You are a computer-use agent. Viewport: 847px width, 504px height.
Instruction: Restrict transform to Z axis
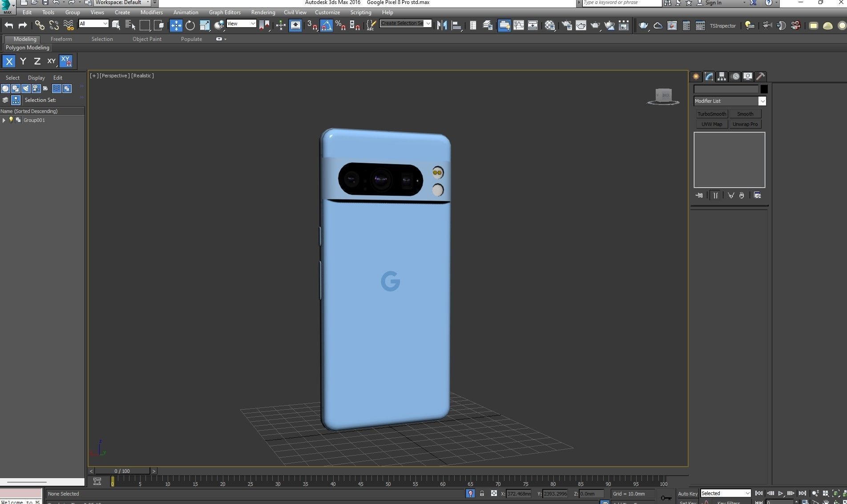click(37, 61)
